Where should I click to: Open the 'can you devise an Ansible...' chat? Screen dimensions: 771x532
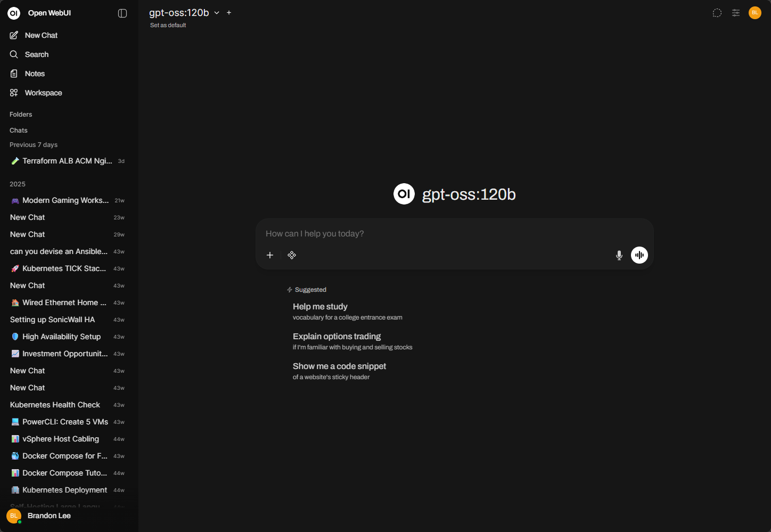coord(67,251)
